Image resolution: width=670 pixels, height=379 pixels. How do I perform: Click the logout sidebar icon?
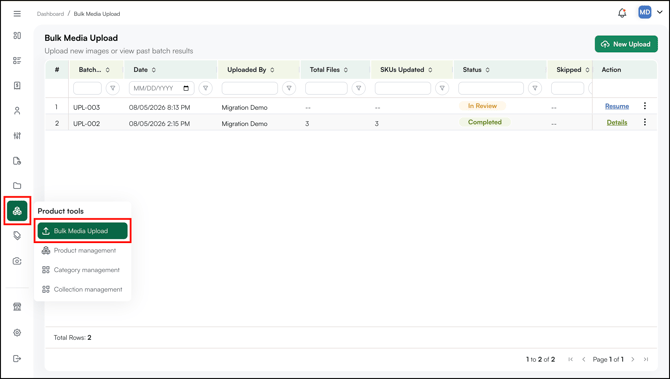click(17, 358)
